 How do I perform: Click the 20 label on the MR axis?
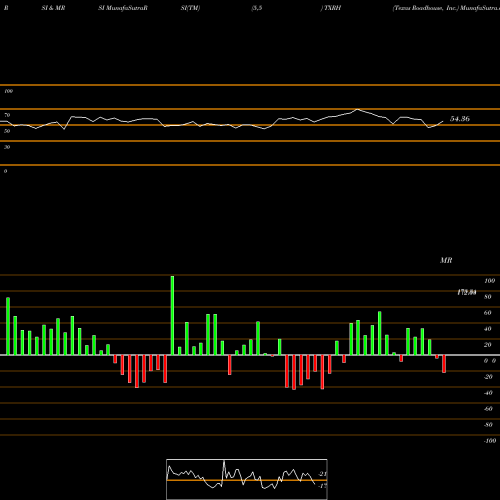488,345
